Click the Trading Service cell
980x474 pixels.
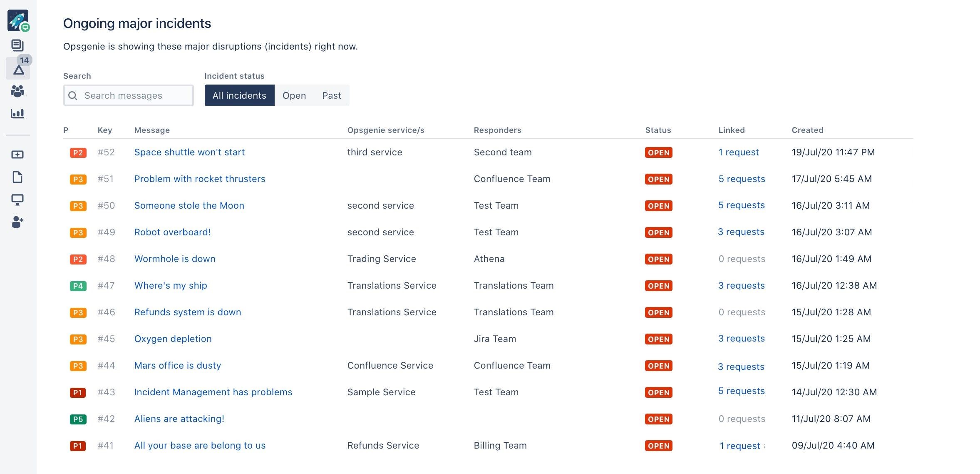pos(382,259)
